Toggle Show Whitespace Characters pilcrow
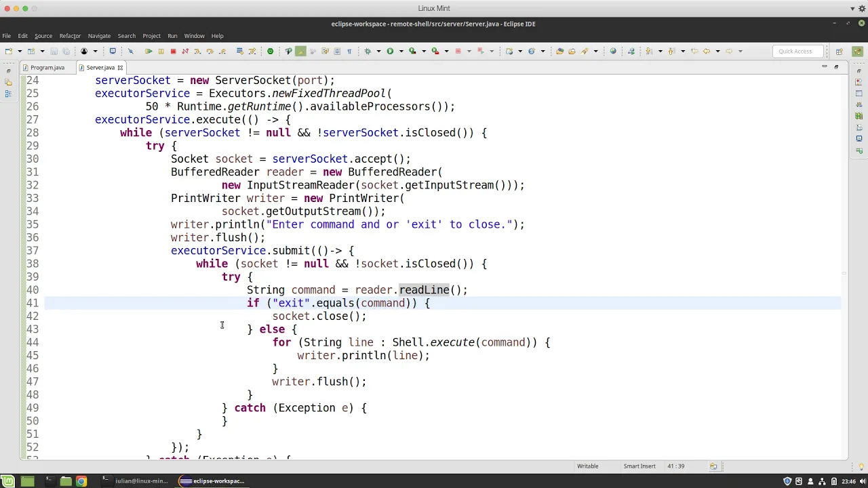The image size is (868, 488). pos(349,51)
